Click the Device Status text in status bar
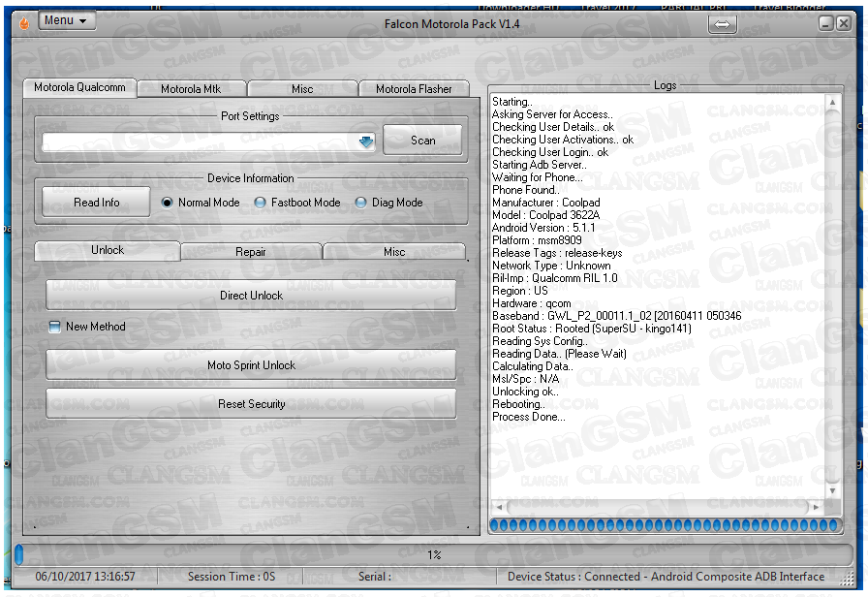The image size is (868, 597). [x=666, y=577]
